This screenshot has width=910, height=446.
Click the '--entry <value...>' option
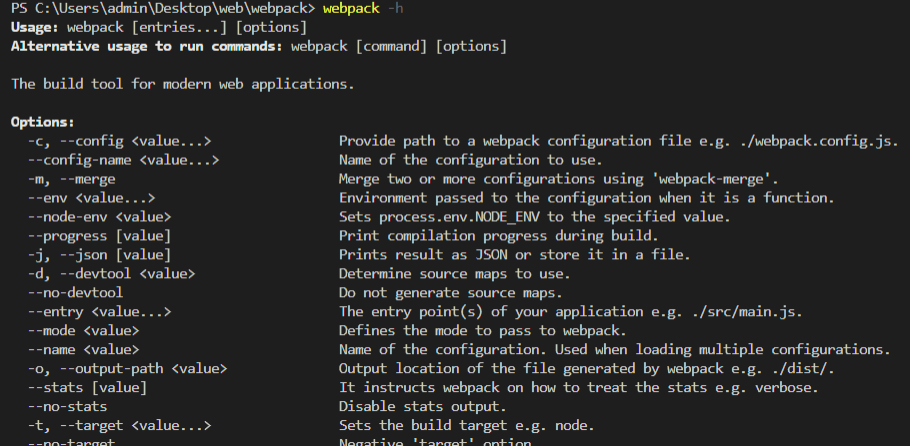point(99,312)
